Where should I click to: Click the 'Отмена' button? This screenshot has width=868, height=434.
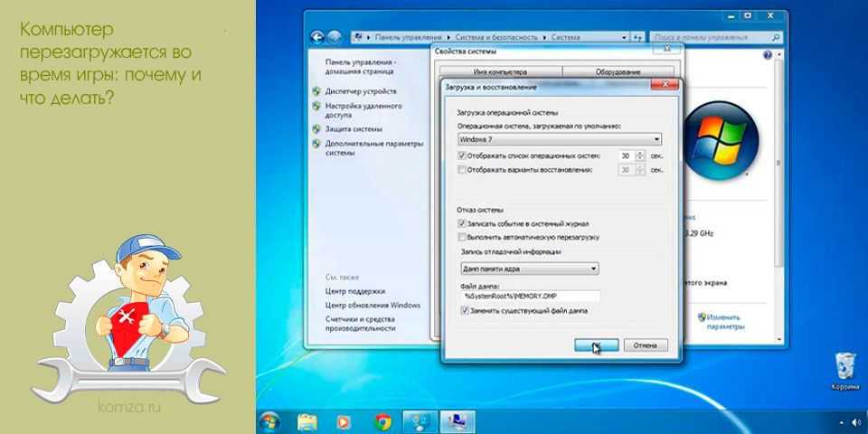pos(646,345)
